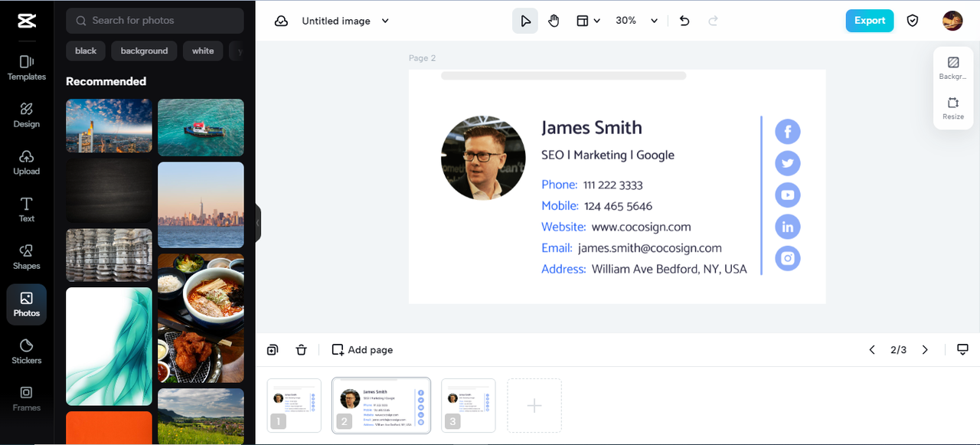Select the Facebook icon on the signature
This screenshot has width=980, height=445.
pos(787,131)
